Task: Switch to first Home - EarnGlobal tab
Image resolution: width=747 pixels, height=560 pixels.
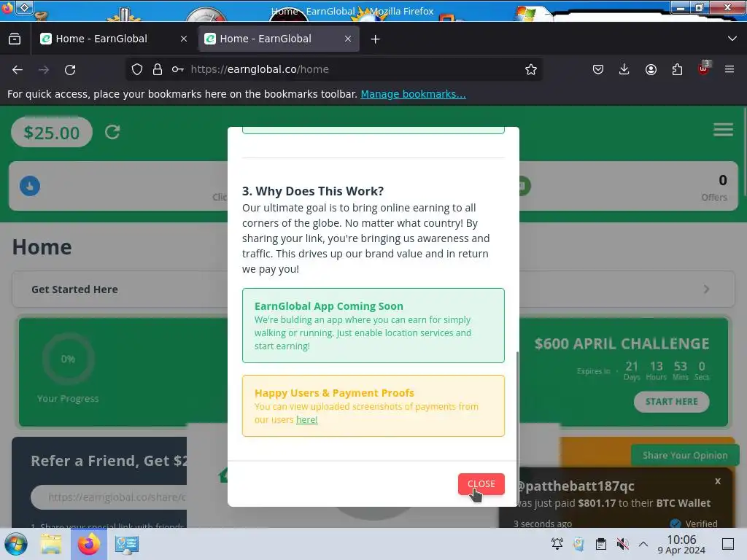Action: [x=115, y=39]
